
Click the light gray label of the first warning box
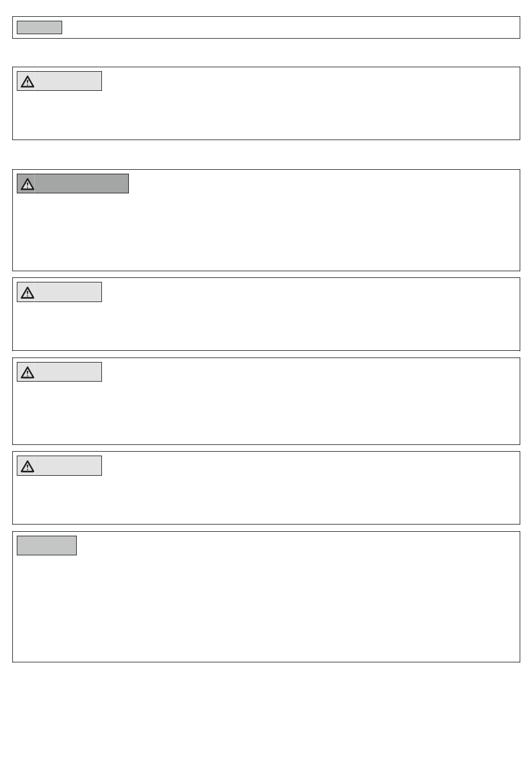point(59,81)
